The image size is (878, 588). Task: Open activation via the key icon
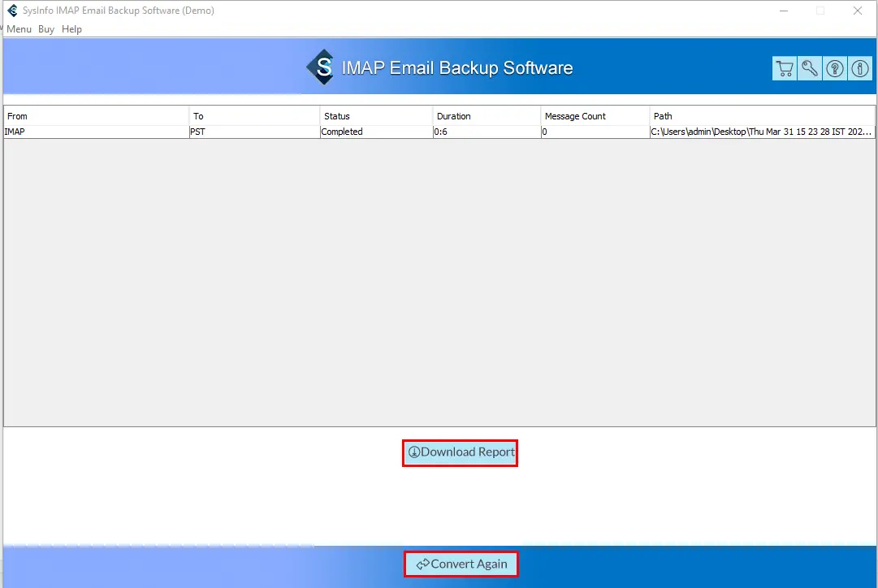809,69
